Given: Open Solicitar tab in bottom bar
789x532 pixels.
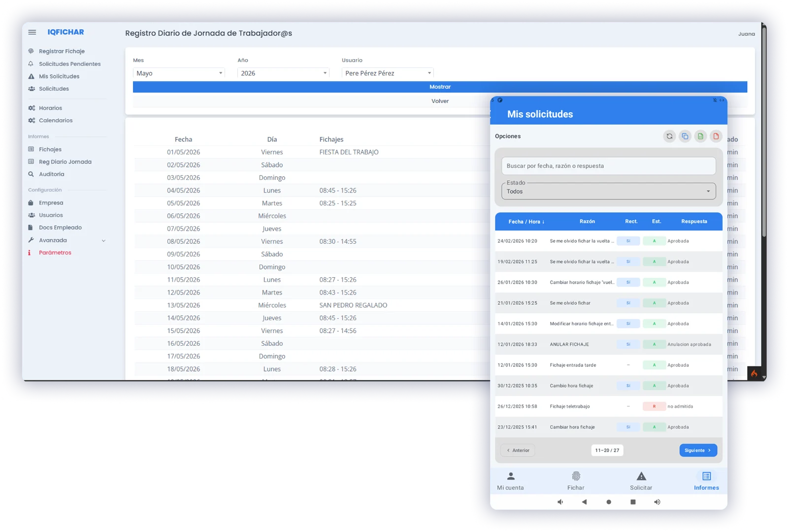Looking at the screenshot, I should (641, 481).
